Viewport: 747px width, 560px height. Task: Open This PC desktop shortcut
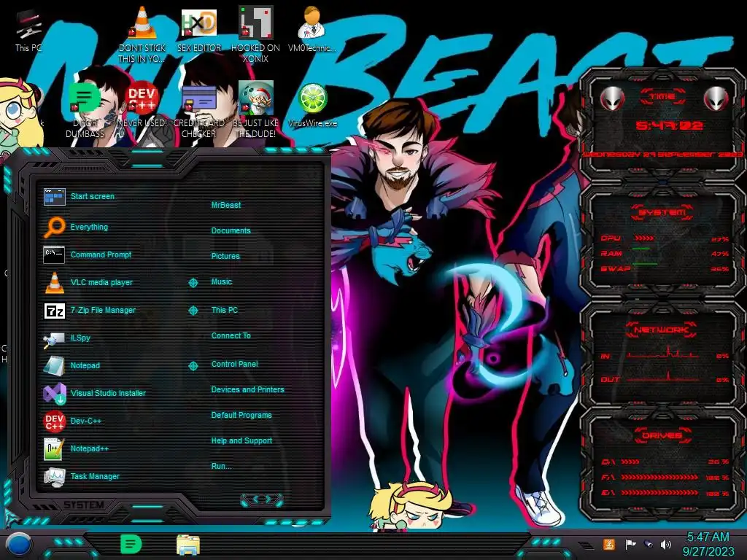(28, 31)
